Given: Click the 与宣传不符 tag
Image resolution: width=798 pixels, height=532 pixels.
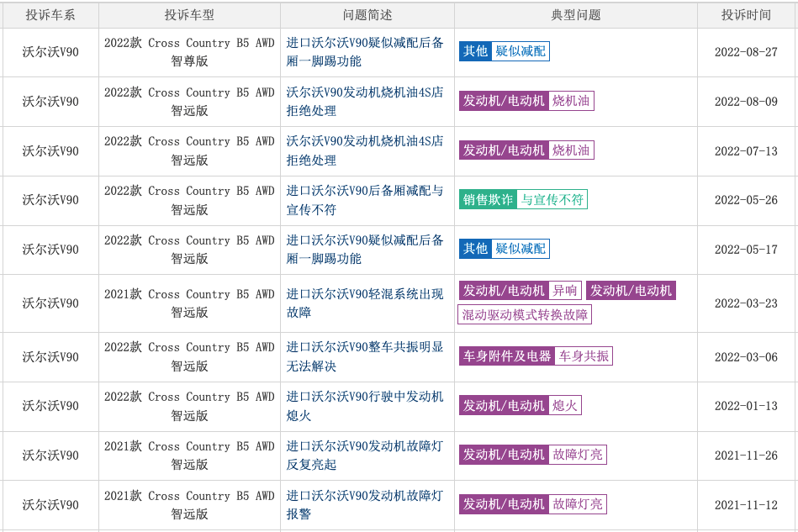Looking at the screenshot, I should pos(552,199).
